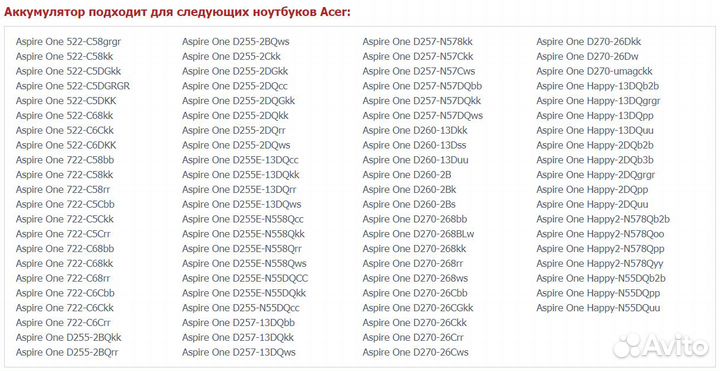Click "Aspire One D260-2Bs"
Screen dimensions: 720x371
(409, 204)
